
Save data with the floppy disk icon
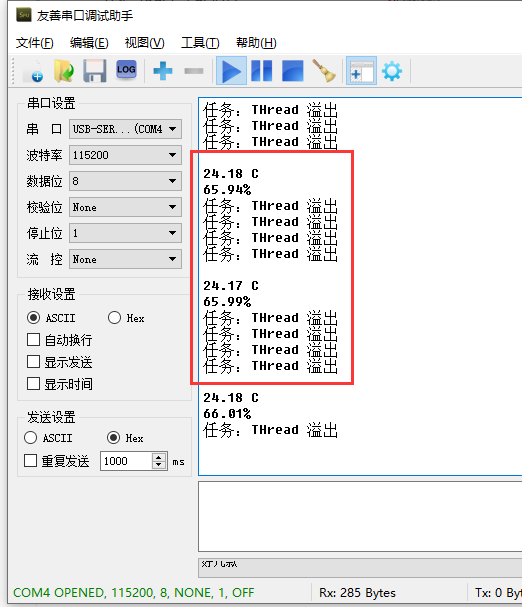coord(94,71)
